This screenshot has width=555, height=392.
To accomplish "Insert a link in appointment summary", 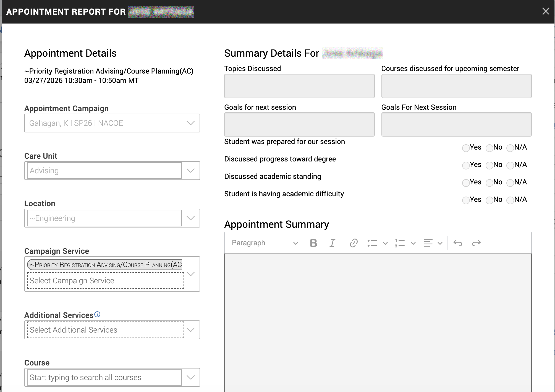I will point(354,243).
